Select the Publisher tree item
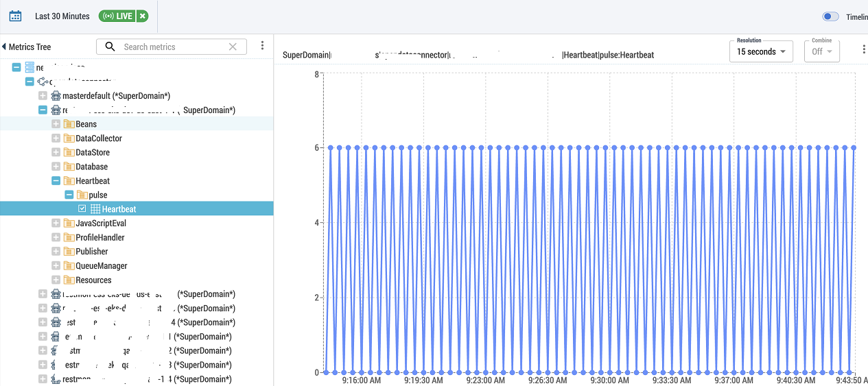Screen dimensions: 868x386 tap(91, 252)
